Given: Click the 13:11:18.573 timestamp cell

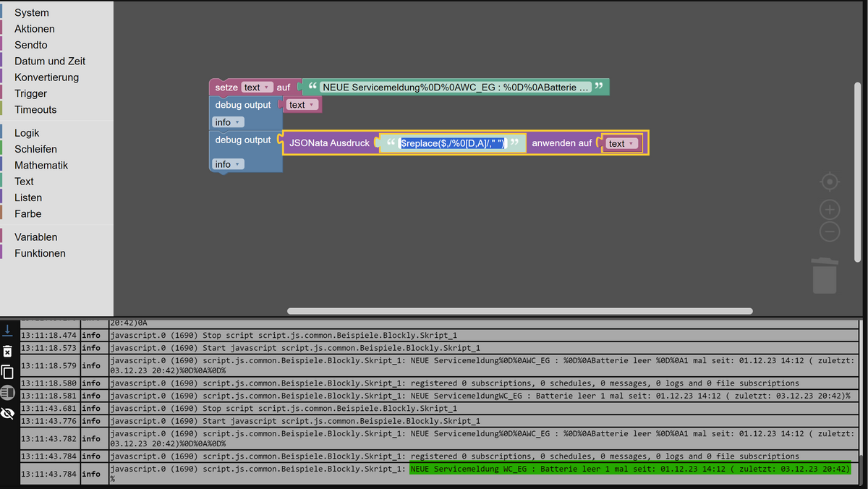Looking at the screenshot, I should (x=49, y=348).
